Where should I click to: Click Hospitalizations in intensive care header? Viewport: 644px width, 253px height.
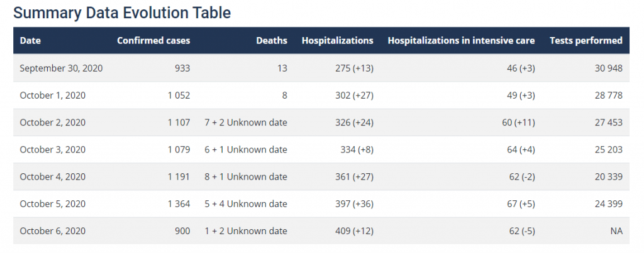click(461, 41)
